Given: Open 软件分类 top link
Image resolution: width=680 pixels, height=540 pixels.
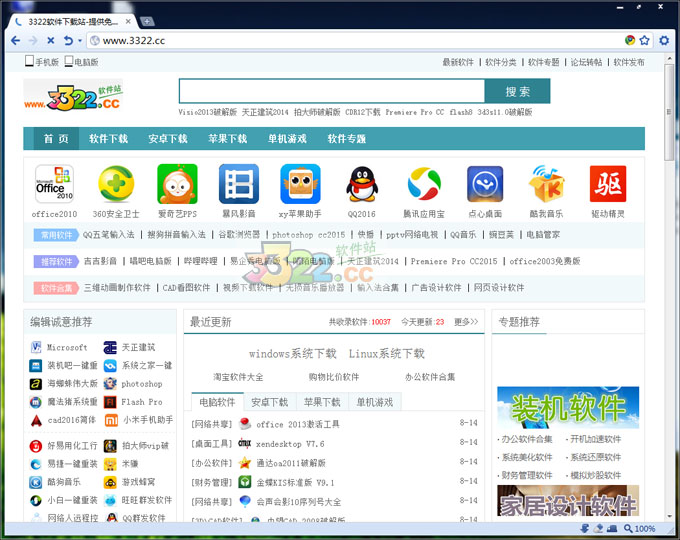Looking at the screenshot, I should tap(501, 62).
